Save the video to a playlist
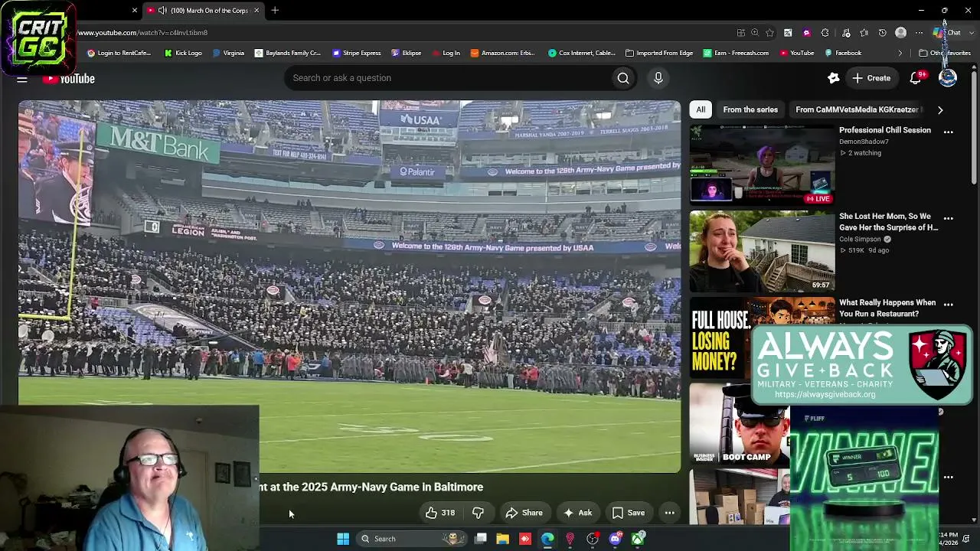 point(628,513)
